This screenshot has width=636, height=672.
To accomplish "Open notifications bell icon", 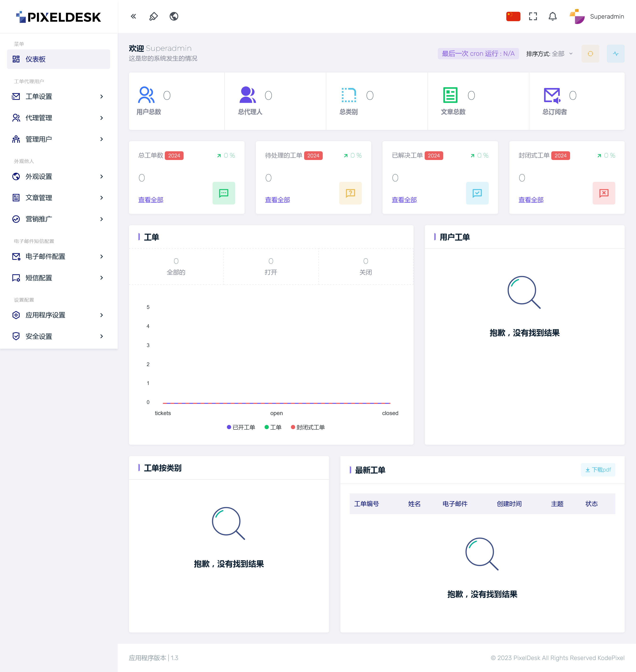I will pyautogui.click(x=553, y=16).
